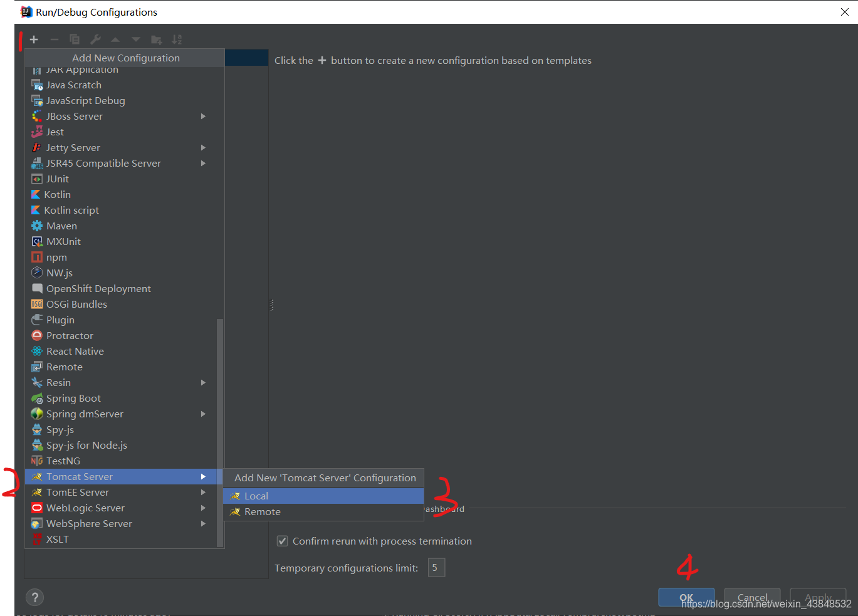Image resolution: width=858 pixels, height=616 pixels.
Task: Close the Run/Debug Configurations dialog
Action: (844, 12)
